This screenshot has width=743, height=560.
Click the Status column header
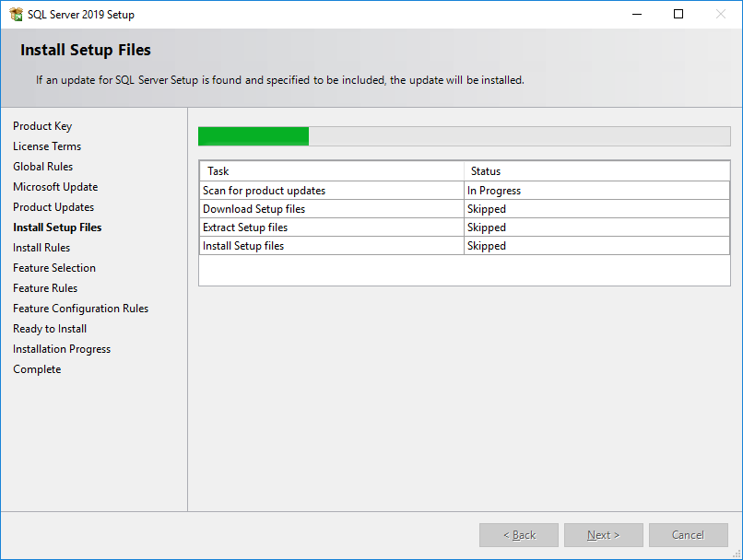click(x=596, y=171)
